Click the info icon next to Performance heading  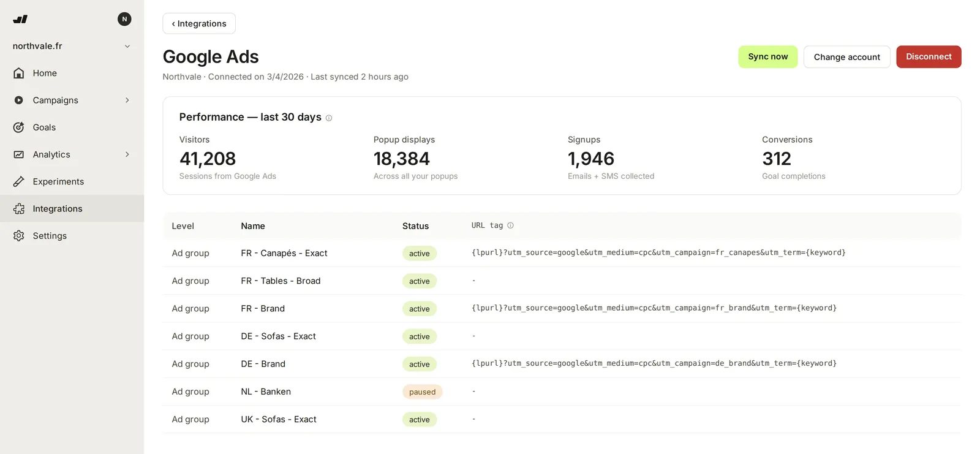329,118
